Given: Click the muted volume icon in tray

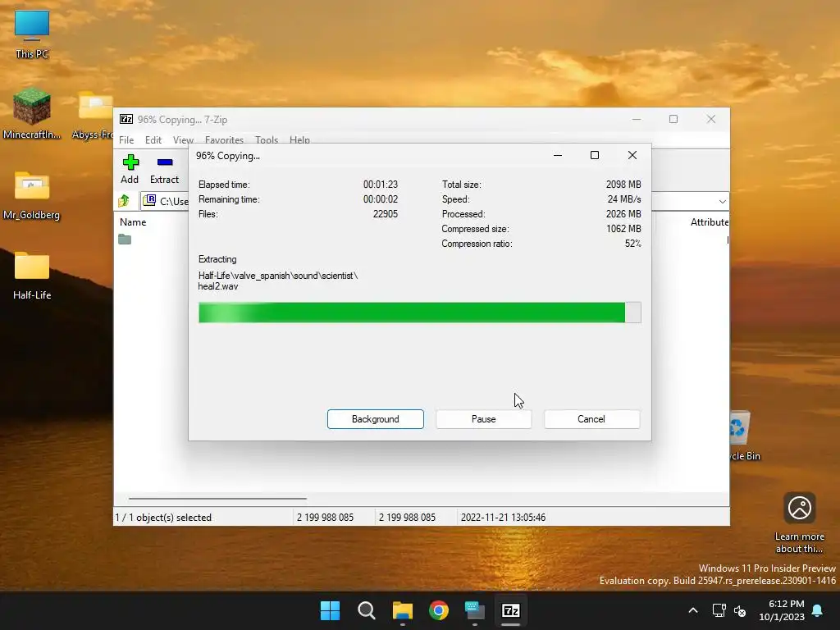Looking at the screenshot, I should (740, 610).
